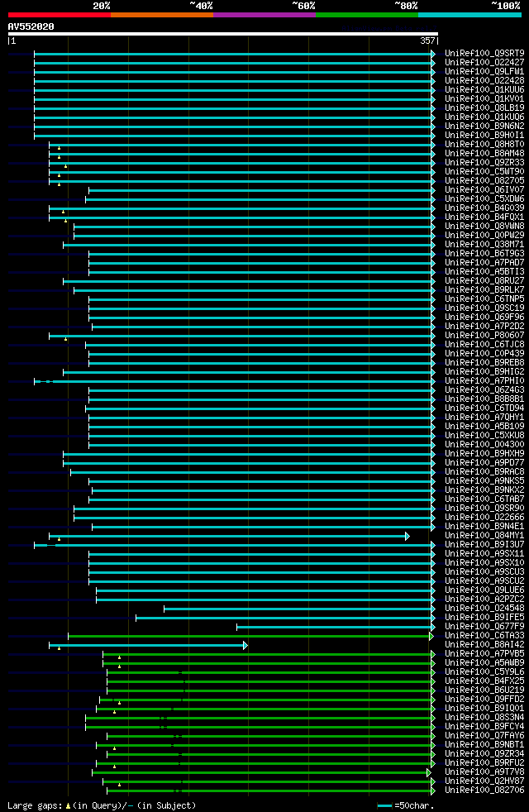Open the UniRef100_A2PZC2 hit

point(484,599)
